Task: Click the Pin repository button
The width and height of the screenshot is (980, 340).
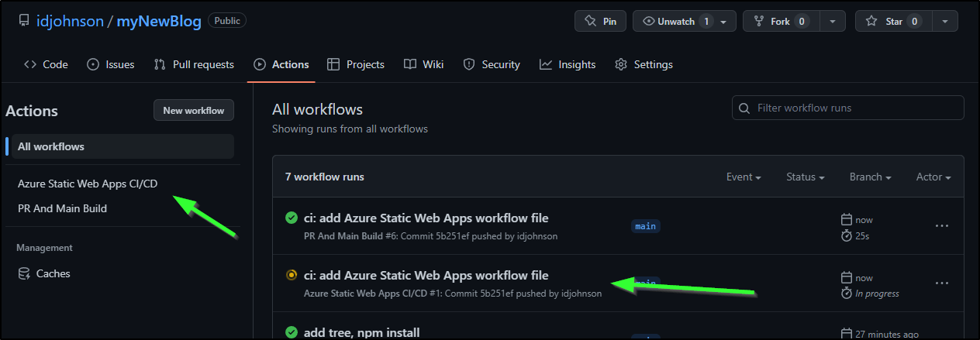Action: coord(600,21)
